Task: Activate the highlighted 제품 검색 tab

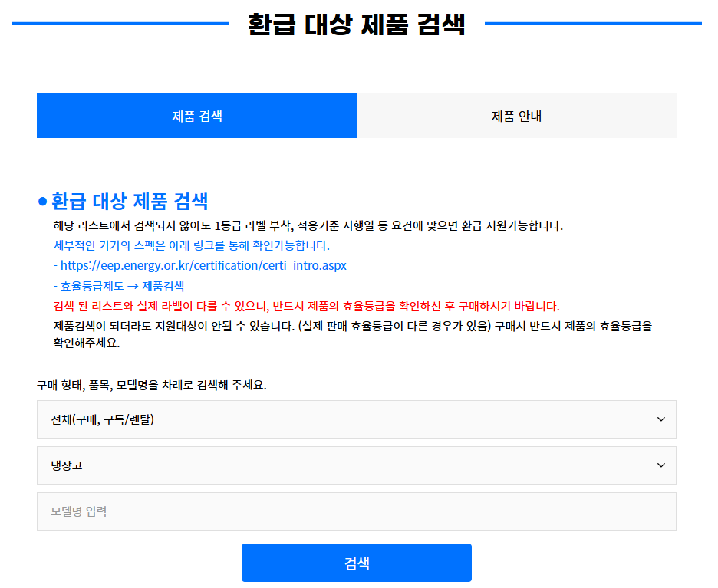Action: pos(196,115)
